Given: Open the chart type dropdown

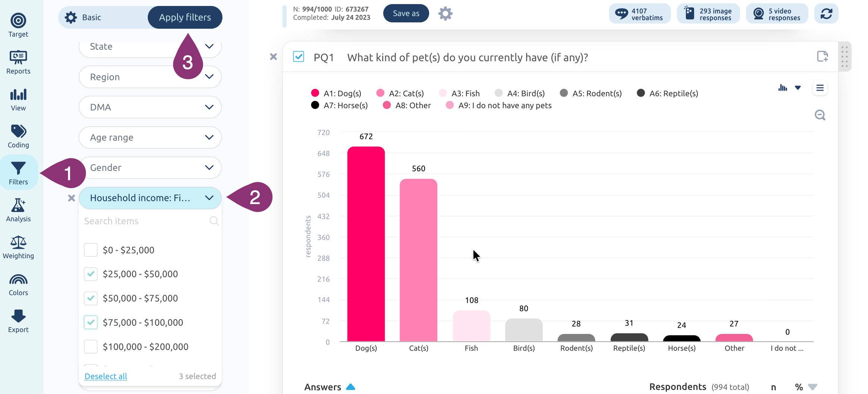Looking at the screenshot, I should click(x=798, y=88).
